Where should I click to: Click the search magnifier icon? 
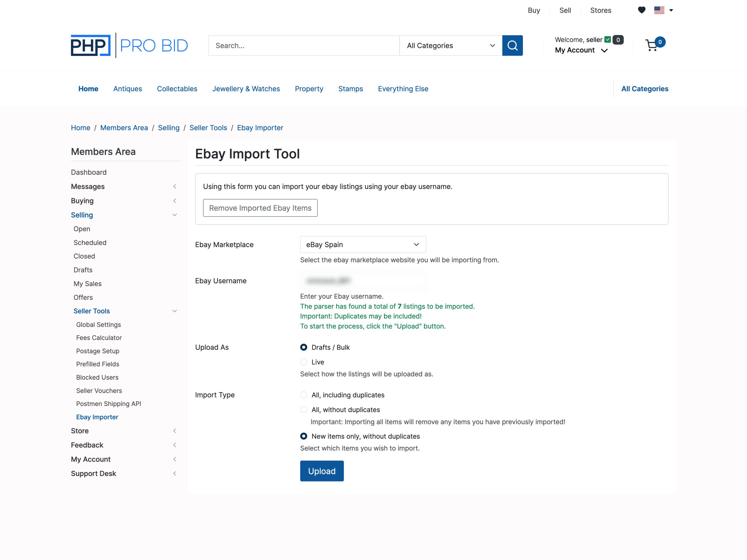coord(512,45)
